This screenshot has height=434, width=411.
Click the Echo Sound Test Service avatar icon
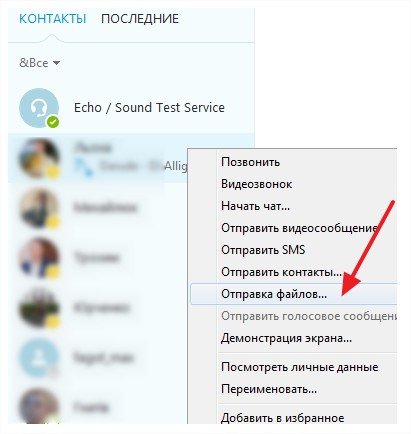(x=39, y=108)
